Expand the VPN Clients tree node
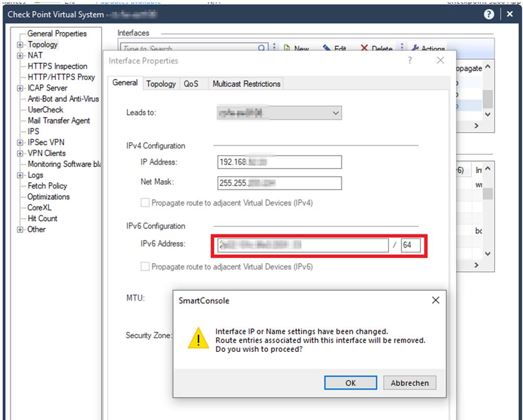This screenshot has height=420, width=523. (20, 153)
